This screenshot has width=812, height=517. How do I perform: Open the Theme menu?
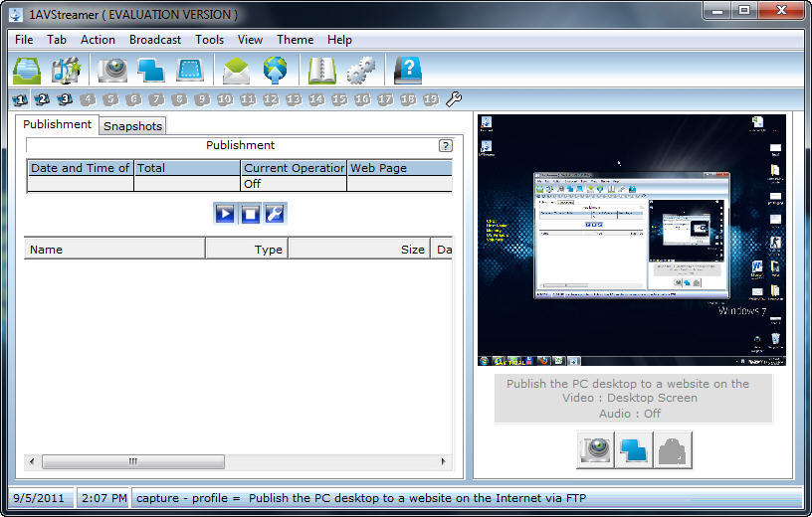[x=296, y=40]
